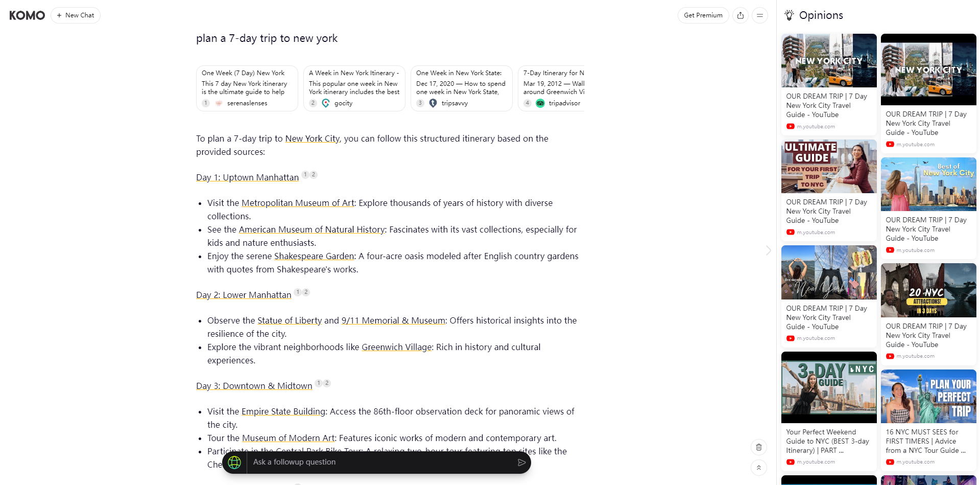Click the trash delete icon

[x=759, y=447]
